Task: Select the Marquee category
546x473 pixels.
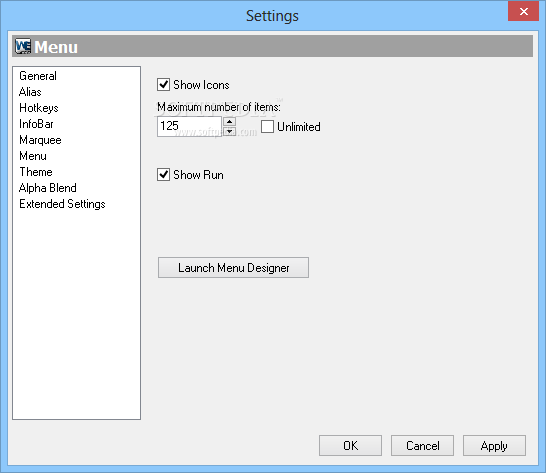Action: click(x=40, y=140)
